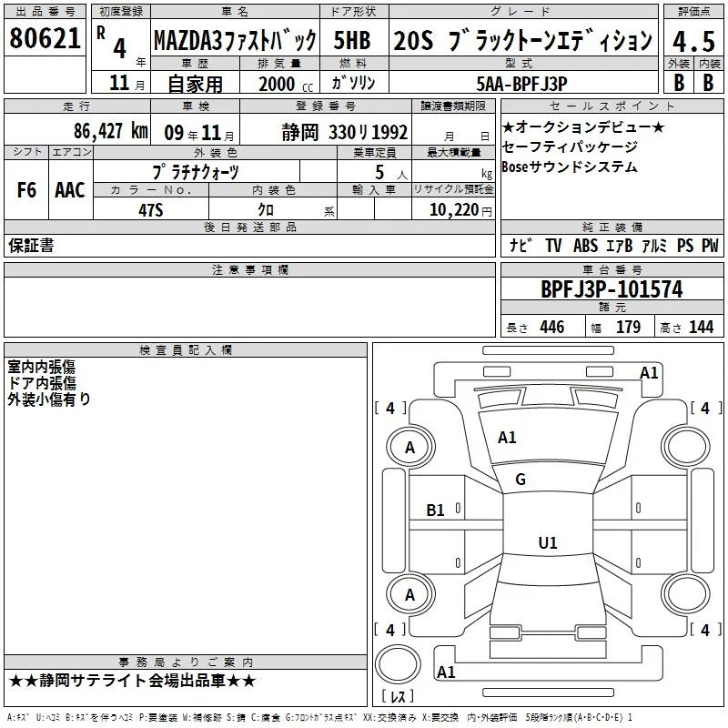
Task: Click A1 mark on front bumper
Action: (649, 373)
